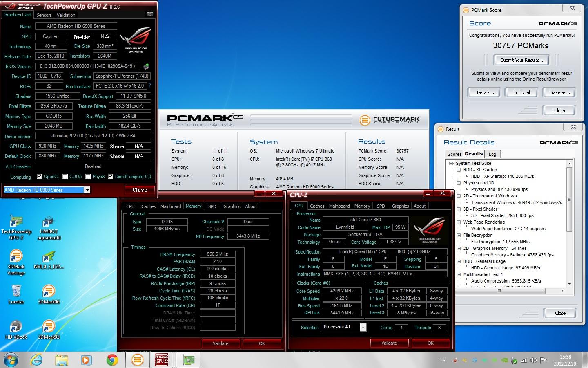Open the Action Center flag icon
Screen dimensions: 588x368
[x=543, y=360]
